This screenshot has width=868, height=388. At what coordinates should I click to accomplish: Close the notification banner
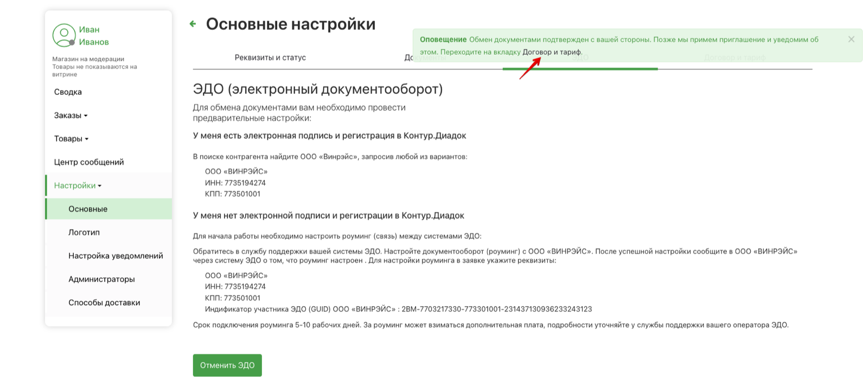point(851,40)
